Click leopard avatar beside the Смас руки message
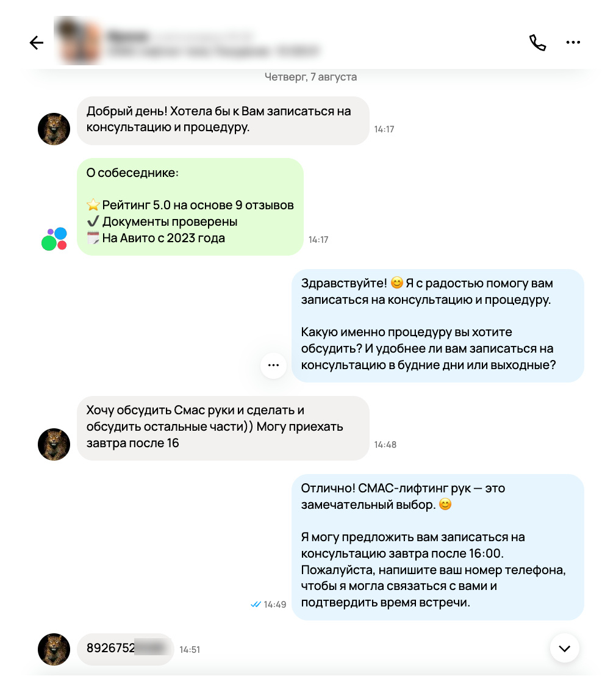The height and width of the screenshot is (676, 616). pos(54,444)
